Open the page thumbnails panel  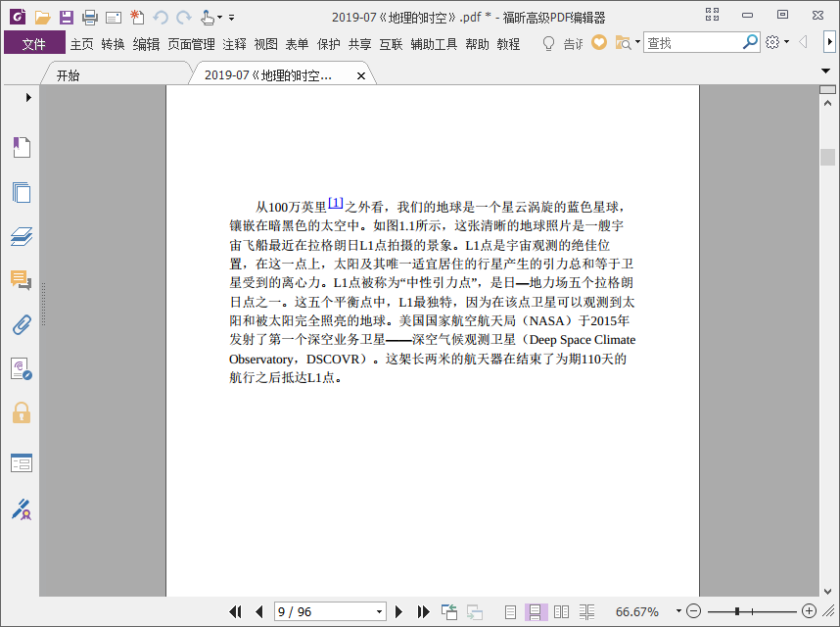click(x=22, y=192)
